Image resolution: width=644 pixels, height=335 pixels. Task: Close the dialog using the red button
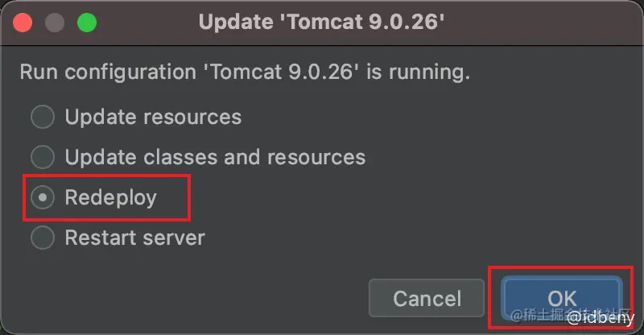tap(23, 23)
